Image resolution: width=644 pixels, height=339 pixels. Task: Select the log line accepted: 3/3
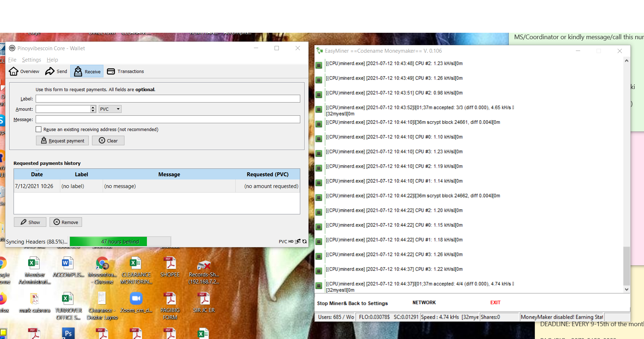pos(420,110)
